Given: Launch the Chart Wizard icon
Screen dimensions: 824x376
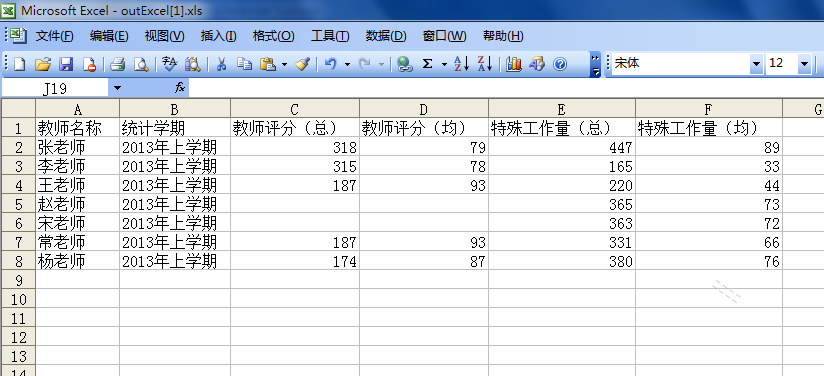Looking at the screenshot, I should [x=513, y=64].
